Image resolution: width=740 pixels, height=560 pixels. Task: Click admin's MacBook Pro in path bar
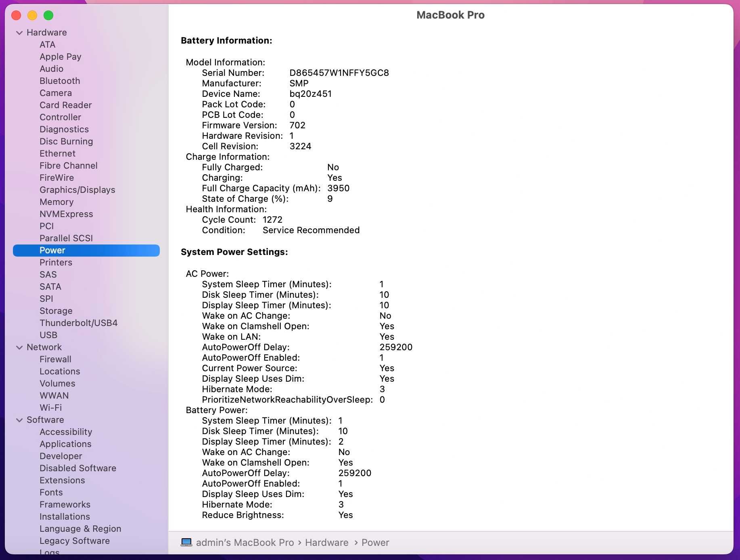pyautogui.click(x=245, y=543)
